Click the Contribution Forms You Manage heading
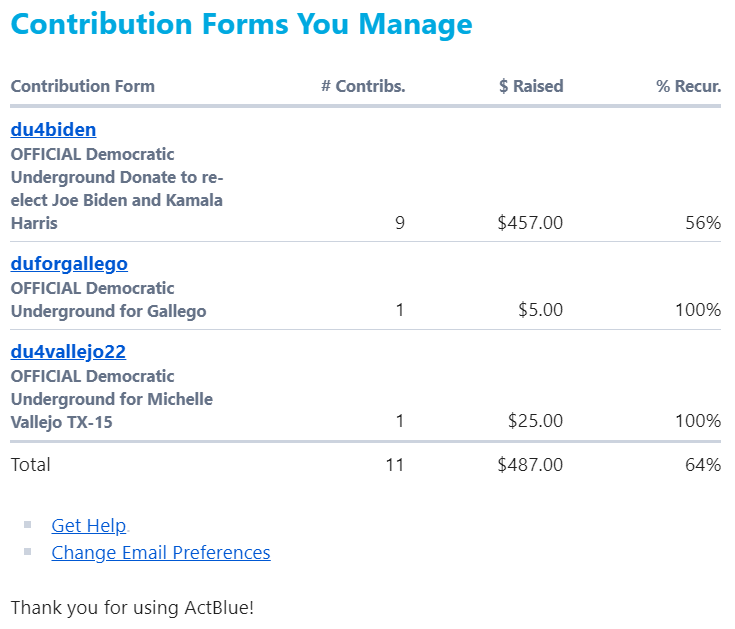 coord(241,24)
